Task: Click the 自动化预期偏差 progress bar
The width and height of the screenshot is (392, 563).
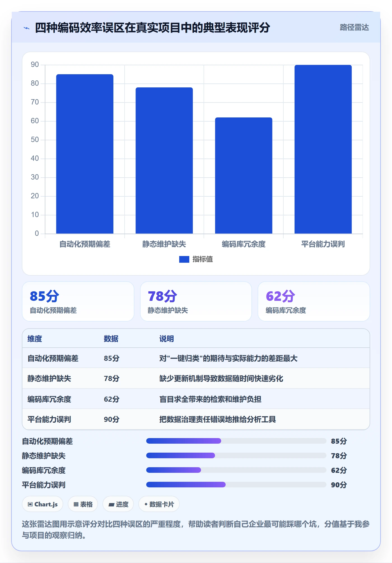Action: click(236, 441)
